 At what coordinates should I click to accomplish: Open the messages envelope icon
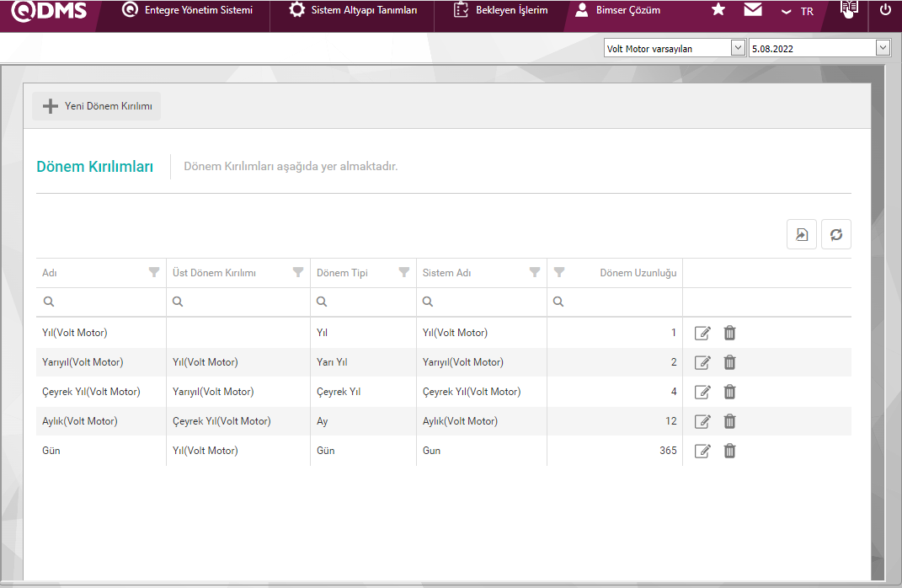click(x=753, y=10)
